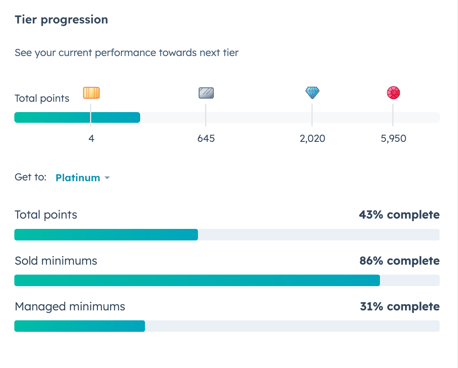
Task: Click the 43% complete label
Action: click(x=399, y=215)
